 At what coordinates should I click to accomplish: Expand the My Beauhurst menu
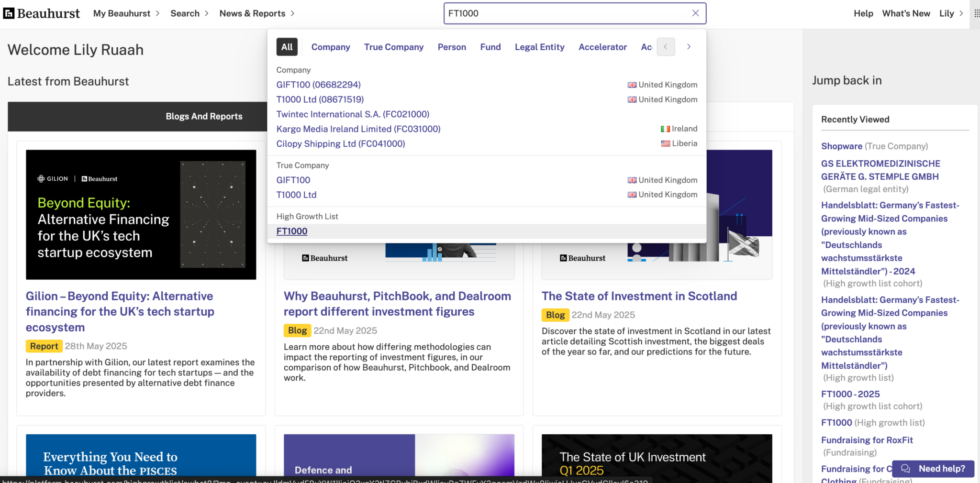[126, 13]
